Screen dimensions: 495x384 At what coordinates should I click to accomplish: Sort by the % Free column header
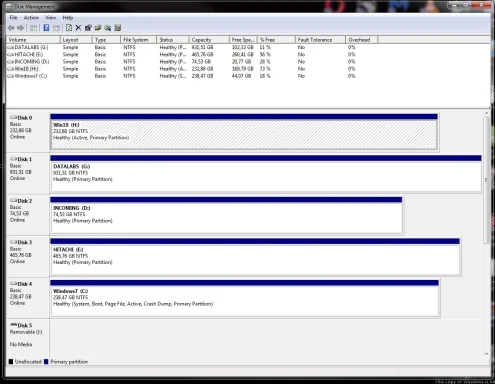(276, 40)
